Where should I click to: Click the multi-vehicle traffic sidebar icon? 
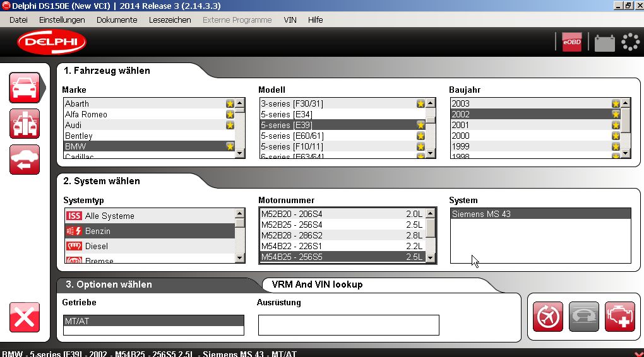pyautogui.click(x=25, y=124)
